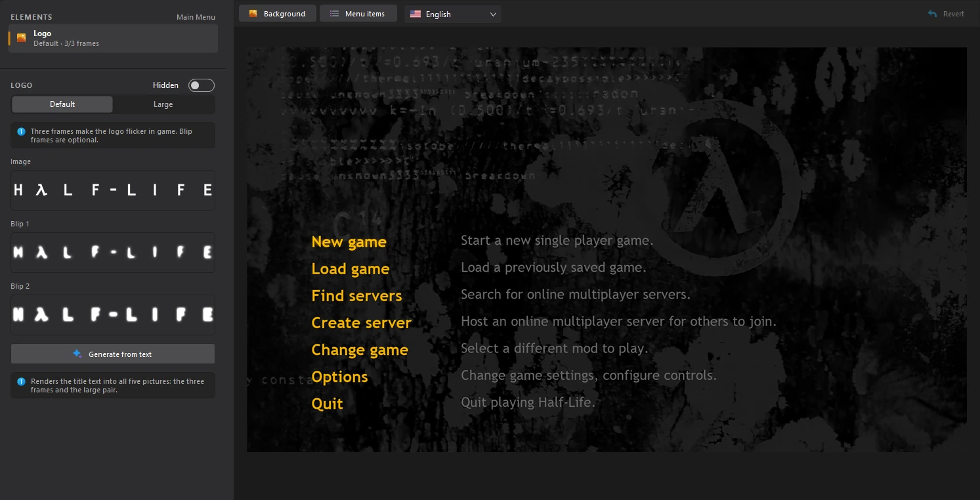Open the English language dropdown
This screenshot has width=980, height=500.
(x=453, y=14)
